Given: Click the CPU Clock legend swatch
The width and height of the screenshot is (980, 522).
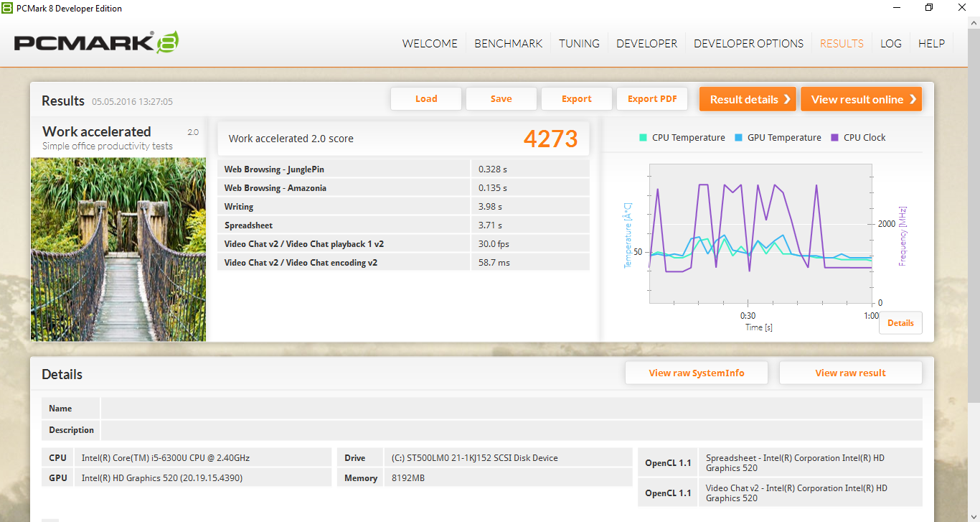Looking at the screenshot, I should [x=835, y=138].
